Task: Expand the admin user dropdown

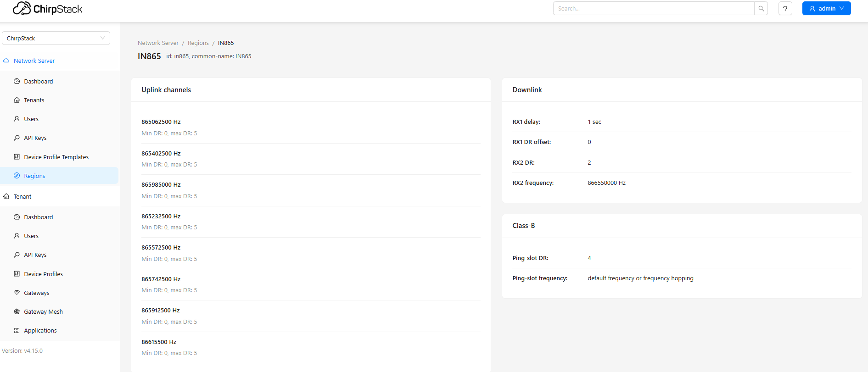Action: (826, 9)
